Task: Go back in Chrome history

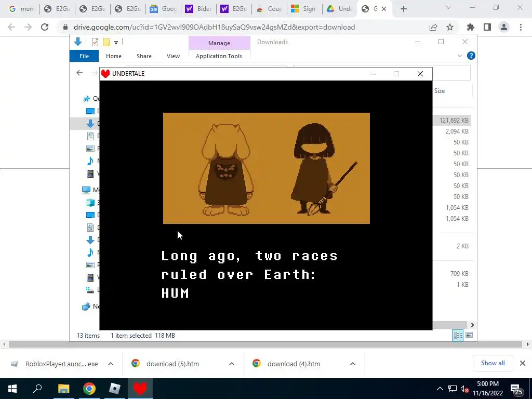Action: 11,27
